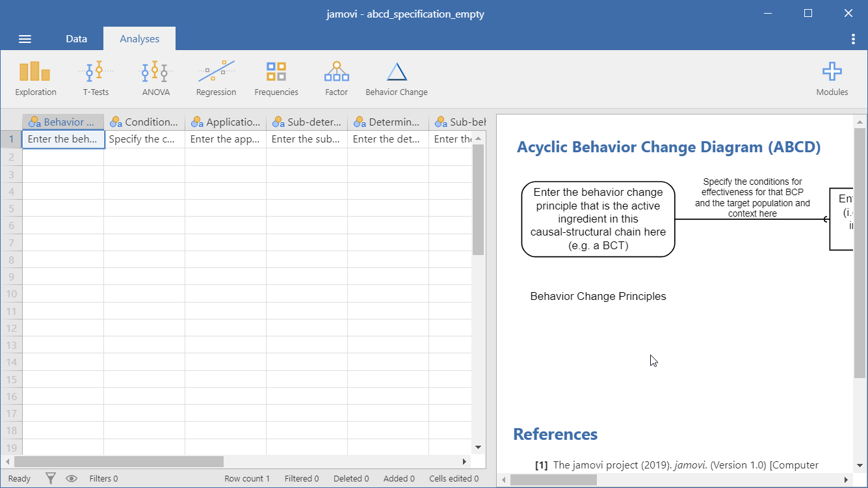Select the Sub-beh column header
The image size is (868, 488).
[x=458, y=122]
